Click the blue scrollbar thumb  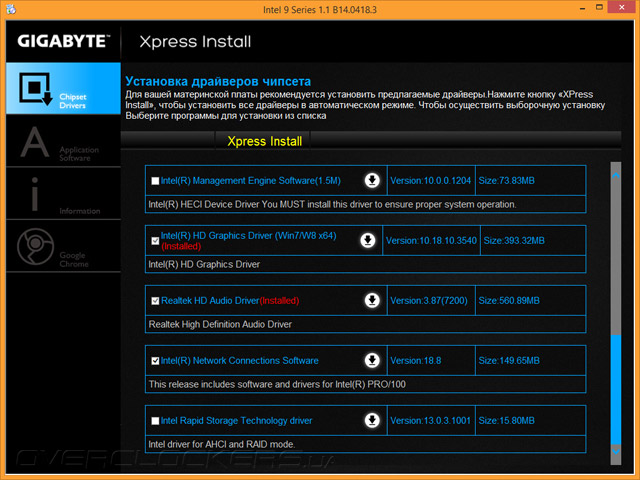[x=616, y=390]
